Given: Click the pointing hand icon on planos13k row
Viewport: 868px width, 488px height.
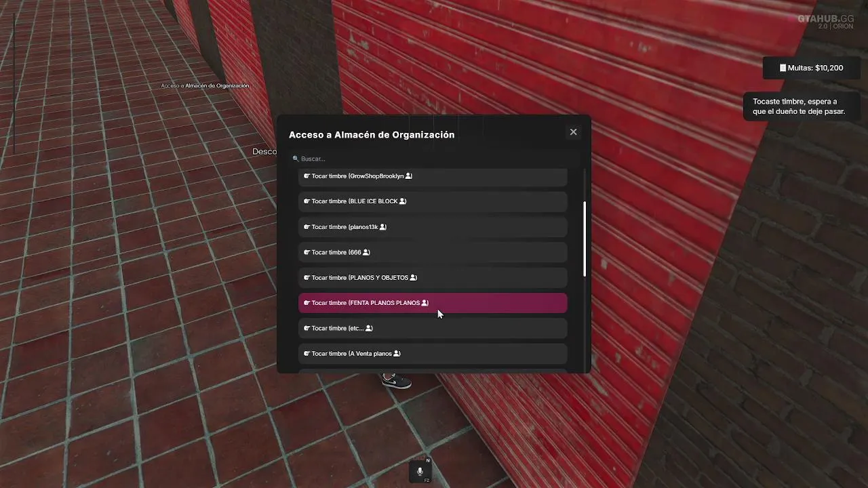Looking at the screenshot, I should 307,227.
